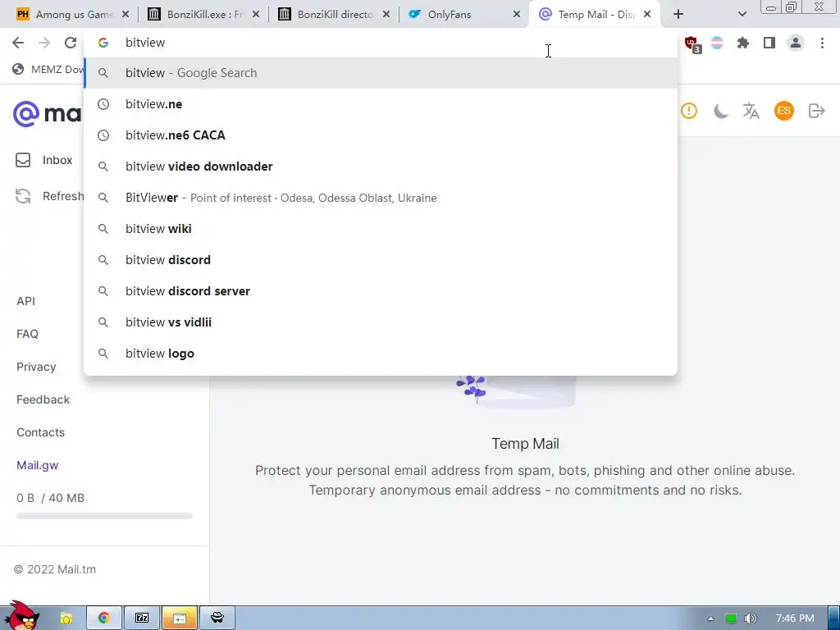The image size is (840, 630).
Task: Open the Mail.gw link
Action: (x=37, y=465)
